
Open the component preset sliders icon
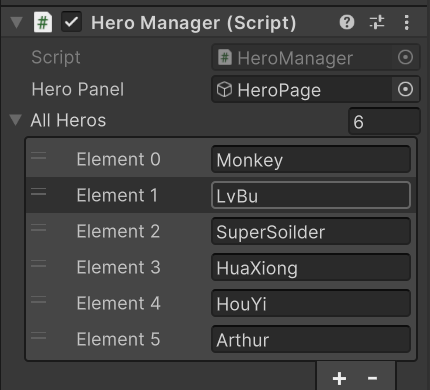coord(377,23)
